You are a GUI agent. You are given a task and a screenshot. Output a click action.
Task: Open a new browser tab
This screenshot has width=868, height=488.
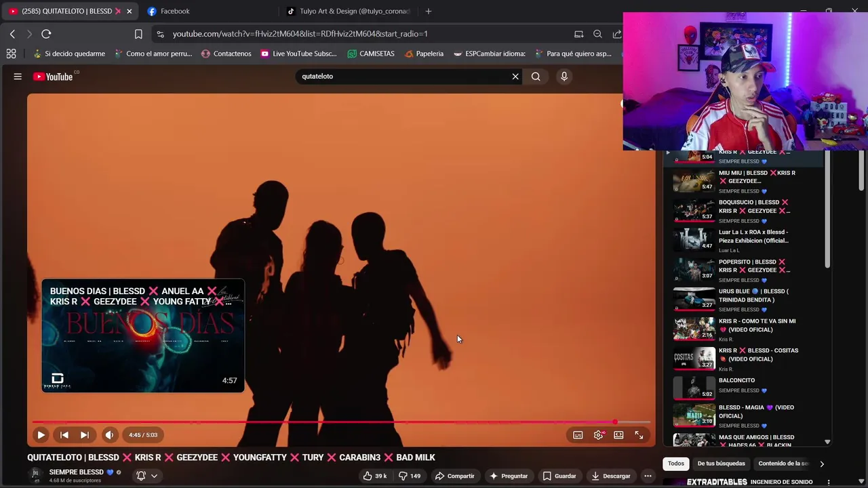428,11
